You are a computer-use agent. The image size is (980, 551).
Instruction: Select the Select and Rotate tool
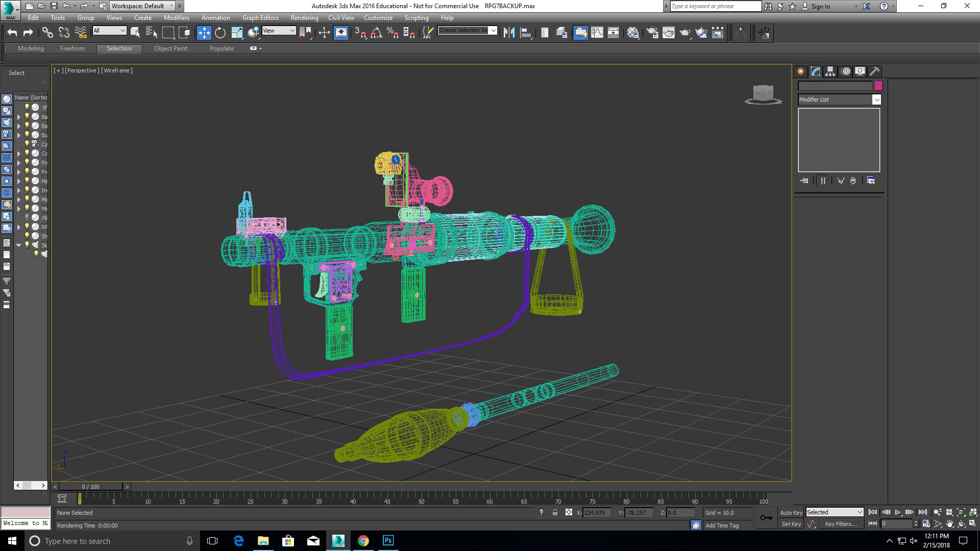[219, 33]
